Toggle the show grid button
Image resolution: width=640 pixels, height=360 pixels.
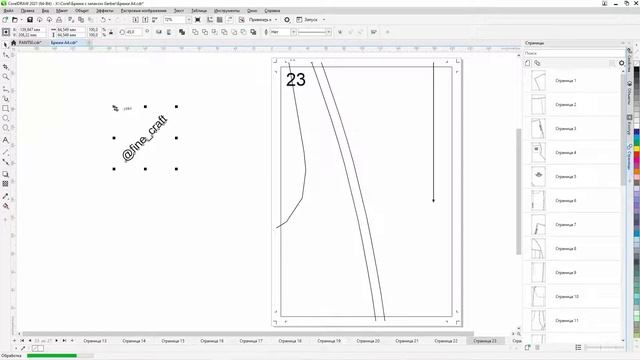(x=220, y=20)
